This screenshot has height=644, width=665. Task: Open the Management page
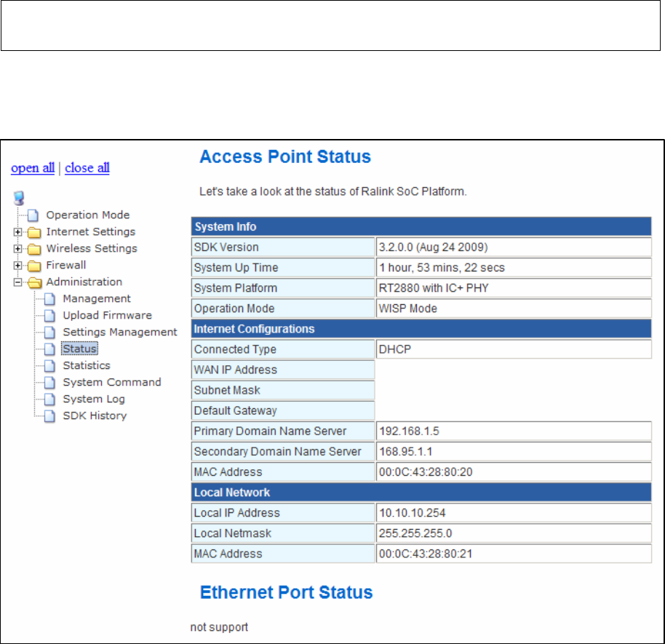(x=97, y=298)
